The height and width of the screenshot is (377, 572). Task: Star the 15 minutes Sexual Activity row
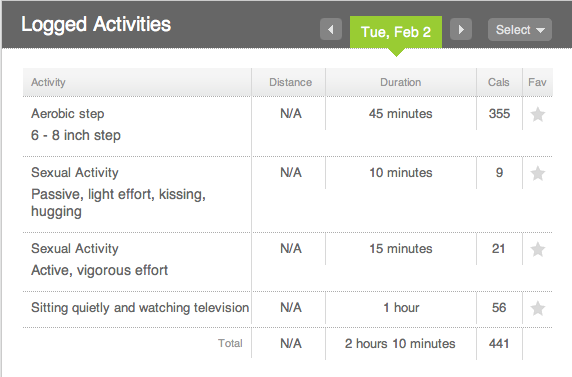(x=538, y=249)
